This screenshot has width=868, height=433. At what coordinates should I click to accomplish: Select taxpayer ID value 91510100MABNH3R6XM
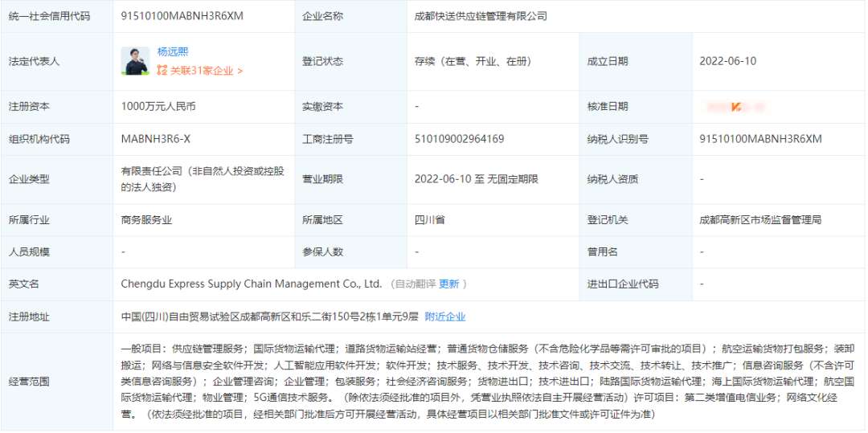760,139
